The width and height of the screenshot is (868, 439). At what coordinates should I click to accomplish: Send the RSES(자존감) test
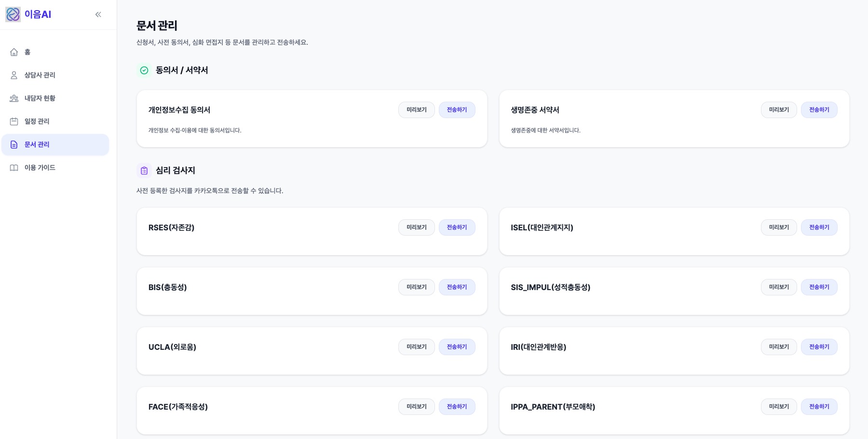pos(457,227)
